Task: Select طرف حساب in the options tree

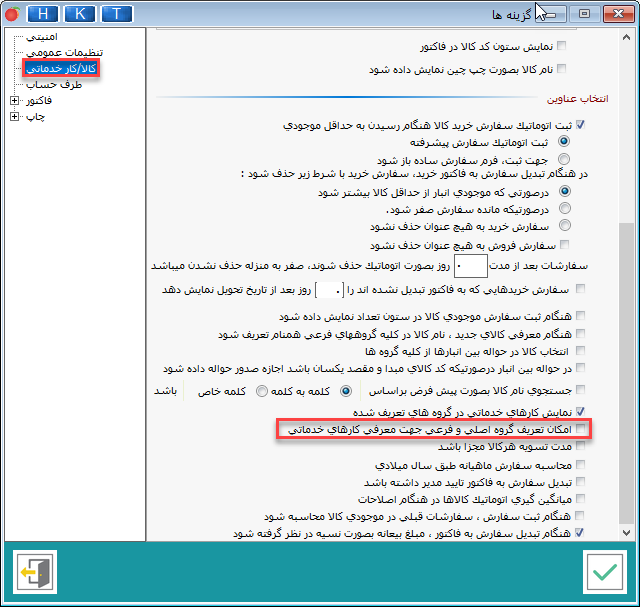Action: tap(54, 84)
